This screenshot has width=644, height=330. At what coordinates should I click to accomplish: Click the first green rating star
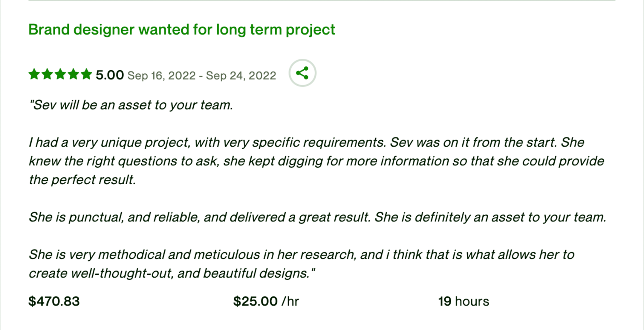[x=34, y=74]
